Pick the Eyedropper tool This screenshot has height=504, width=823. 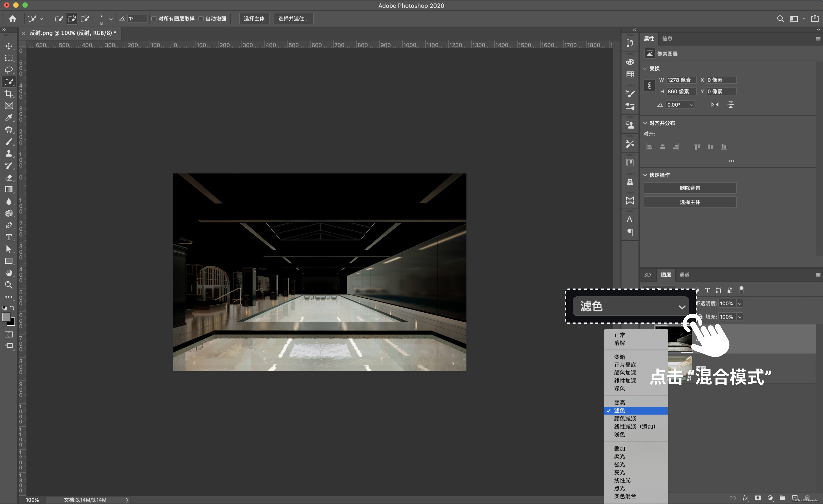click(9, 118)
